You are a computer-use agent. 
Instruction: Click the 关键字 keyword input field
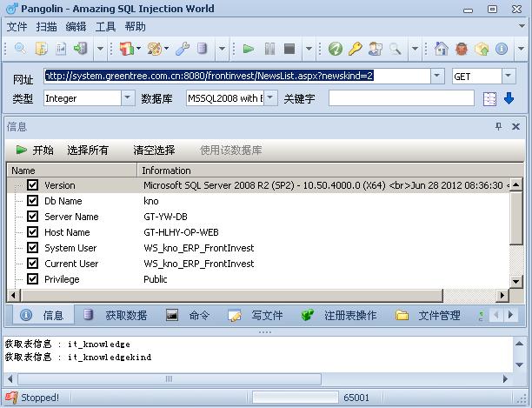(401, 98)
